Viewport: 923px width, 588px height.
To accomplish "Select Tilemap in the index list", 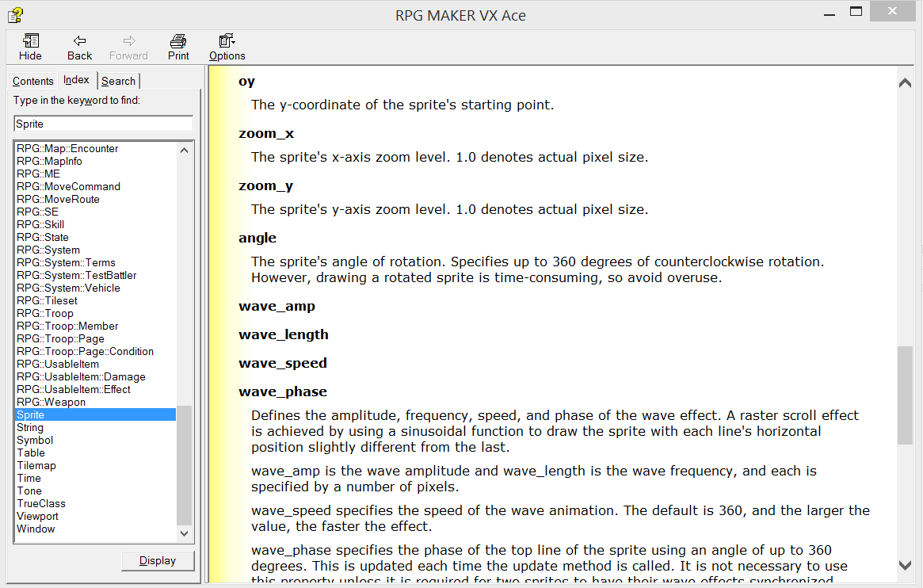I will (36, 466).
